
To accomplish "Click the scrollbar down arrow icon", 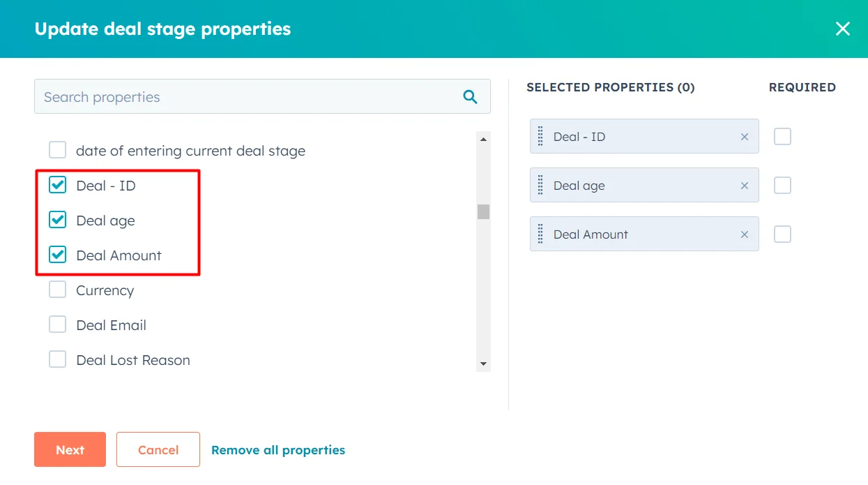I will click(482, 364).
